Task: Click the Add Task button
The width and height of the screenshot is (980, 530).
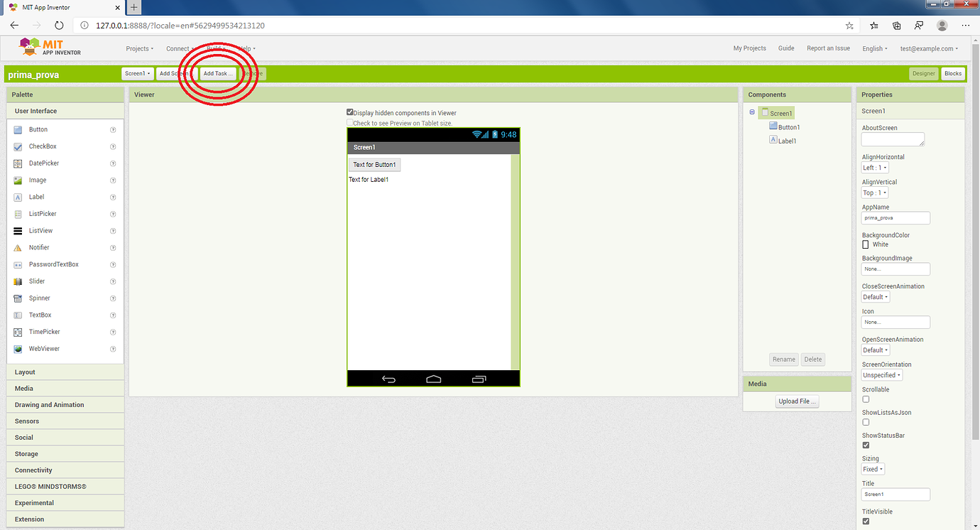Action: tap(217, 73)
